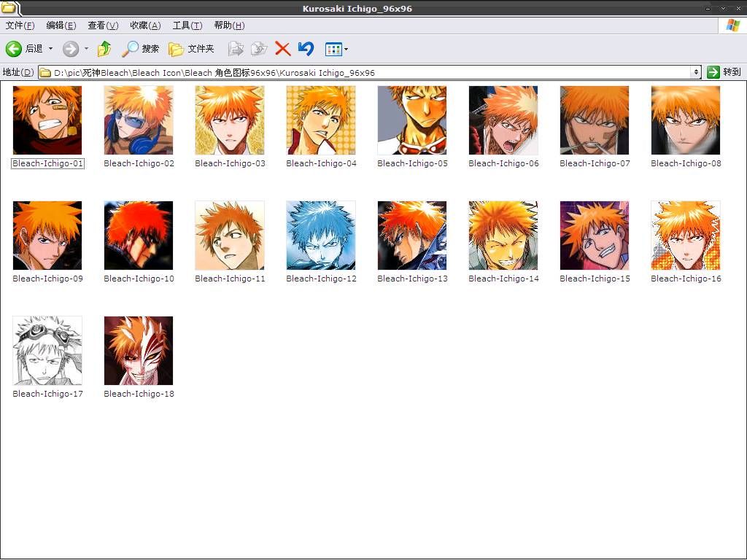Select the Bleach-Ichigo-06 thumbnail
This screenshot has height=560, width=747.
(x=503, y=120)
